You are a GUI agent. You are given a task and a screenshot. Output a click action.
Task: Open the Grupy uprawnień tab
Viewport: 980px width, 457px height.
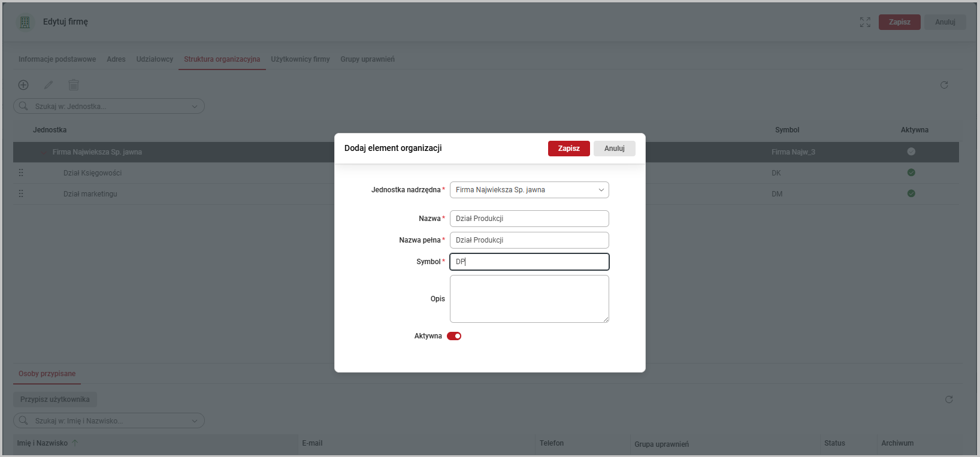[x=367, y=59]
